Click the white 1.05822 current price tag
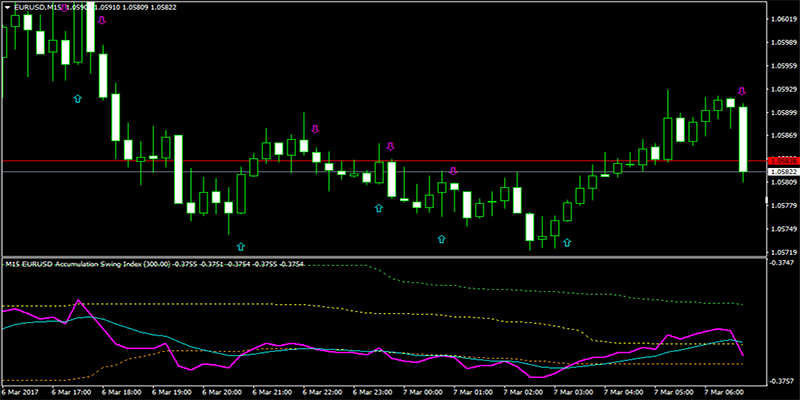This screenshot has width=800, height=400. point(782,174)
